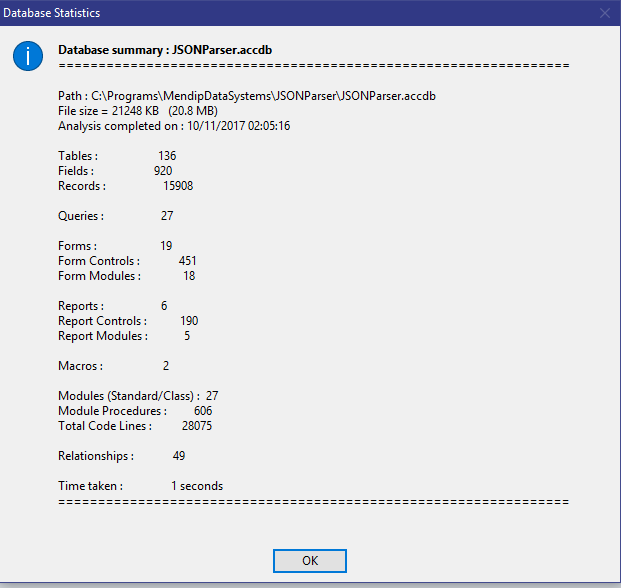
Task: Click the Report Modules count 5
Action: tap(187, 336)
